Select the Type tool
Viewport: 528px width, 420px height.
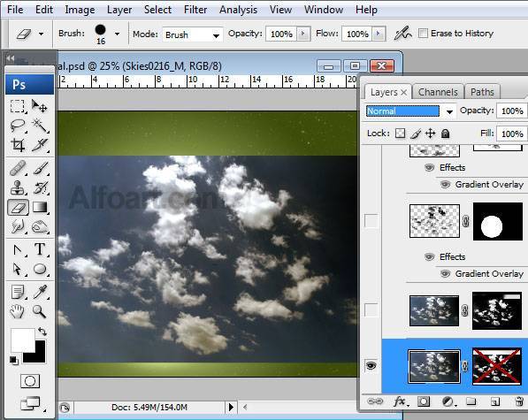point(40,249)
